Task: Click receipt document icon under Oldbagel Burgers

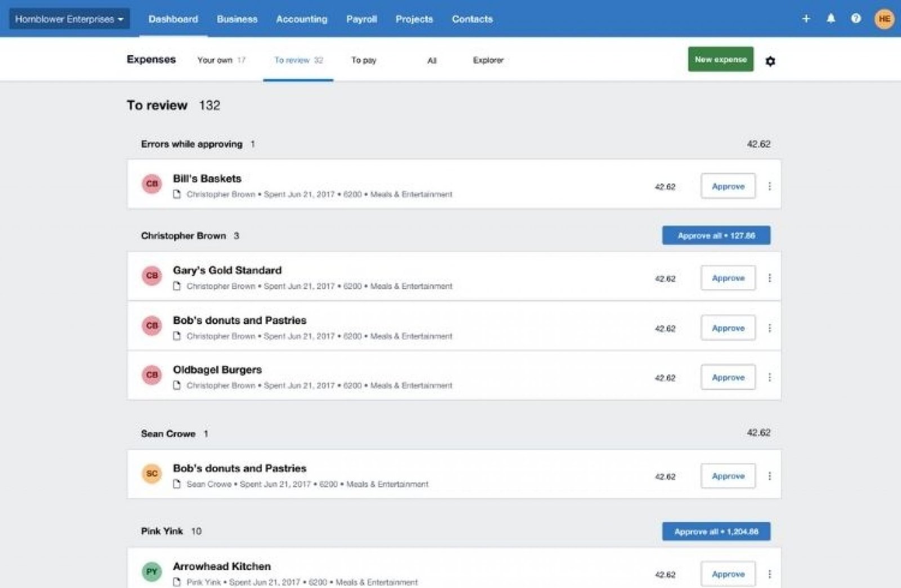Action: coord(177,385)
